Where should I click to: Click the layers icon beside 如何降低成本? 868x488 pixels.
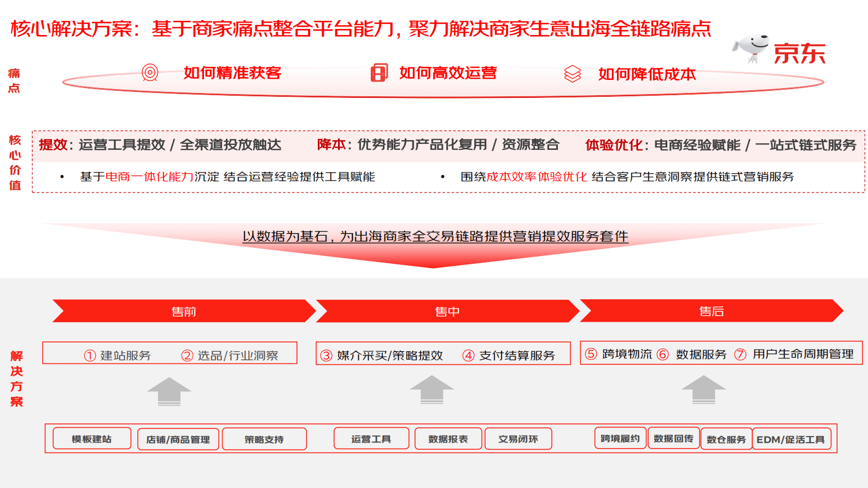coord(573,73)
